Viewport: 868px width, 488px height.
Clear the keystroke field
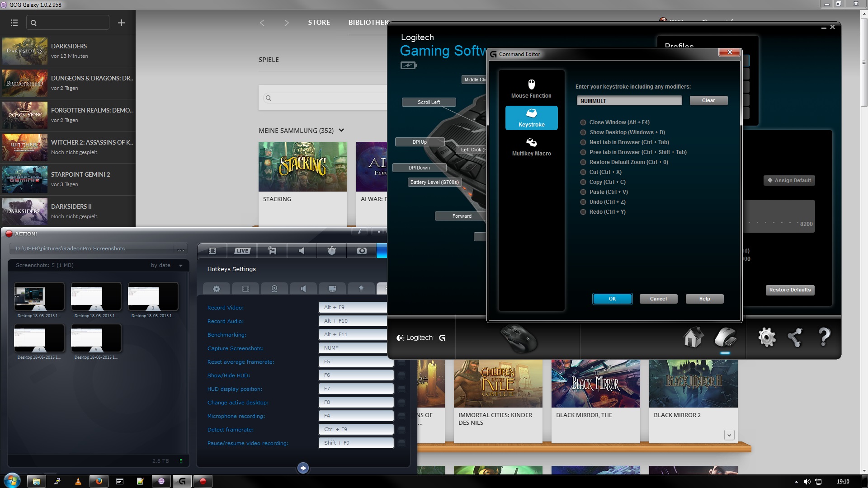coord(708,100)
